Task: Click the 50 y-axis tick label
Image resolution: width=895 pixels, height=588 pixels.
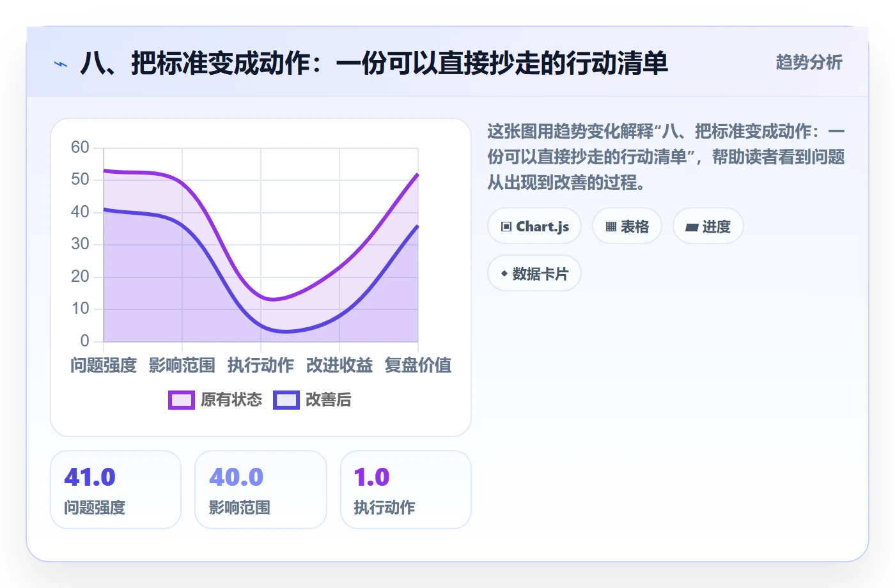Action: tap(80, 180)
